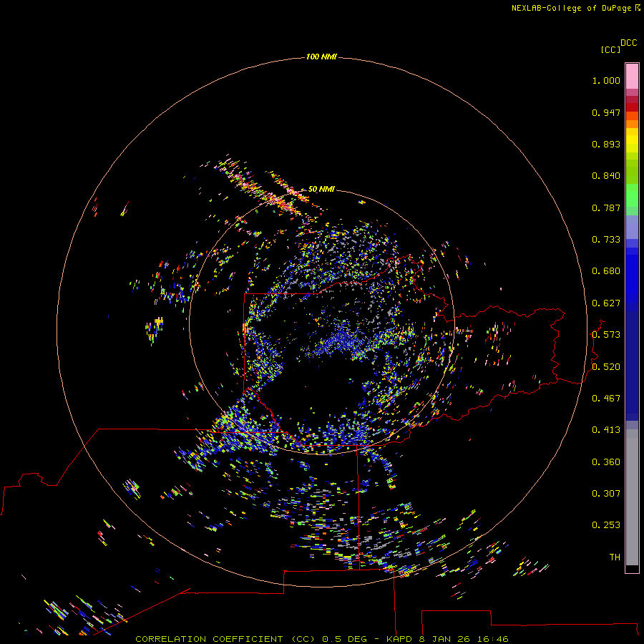The width and height of the screenshot is (644, 644).
Task: Select the 1.000 value on the scale
Action: (x=606, y=80)
